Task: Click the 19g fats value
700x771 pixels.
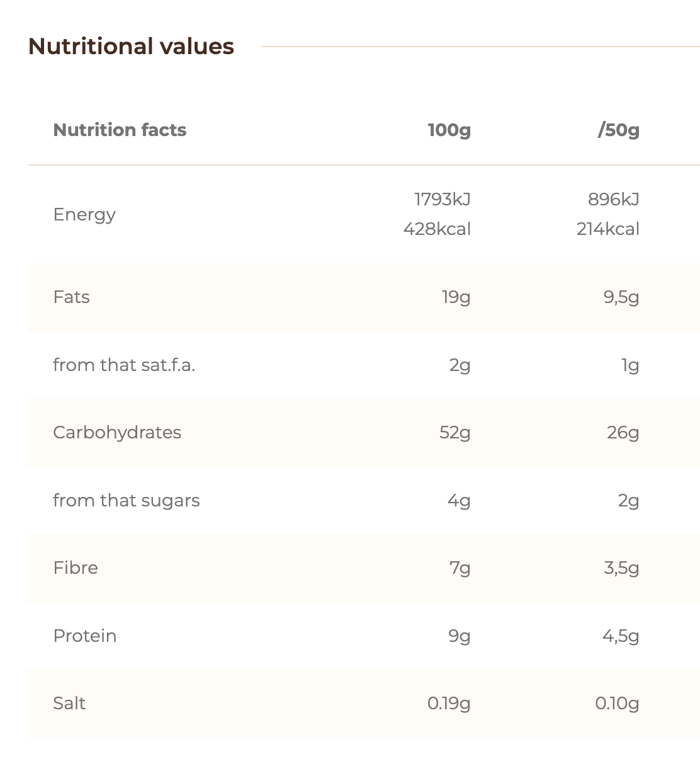Action: (456, 297)
